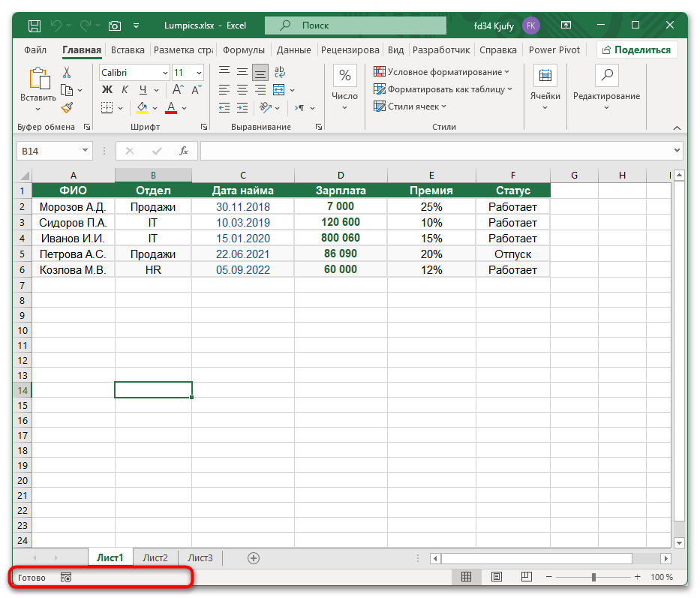Click the Save icon in title bar

(35, 26)
